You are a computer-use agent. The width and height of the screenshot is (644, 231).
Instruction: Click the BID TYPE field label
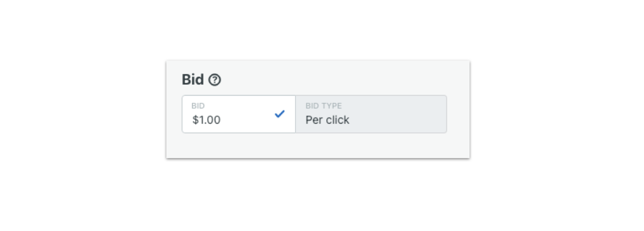point(324,106)
